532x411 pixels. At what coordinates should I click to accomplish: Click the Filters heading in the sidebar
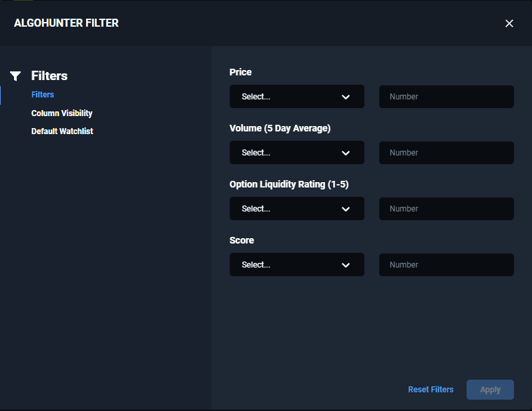click(x=49, y=75)
